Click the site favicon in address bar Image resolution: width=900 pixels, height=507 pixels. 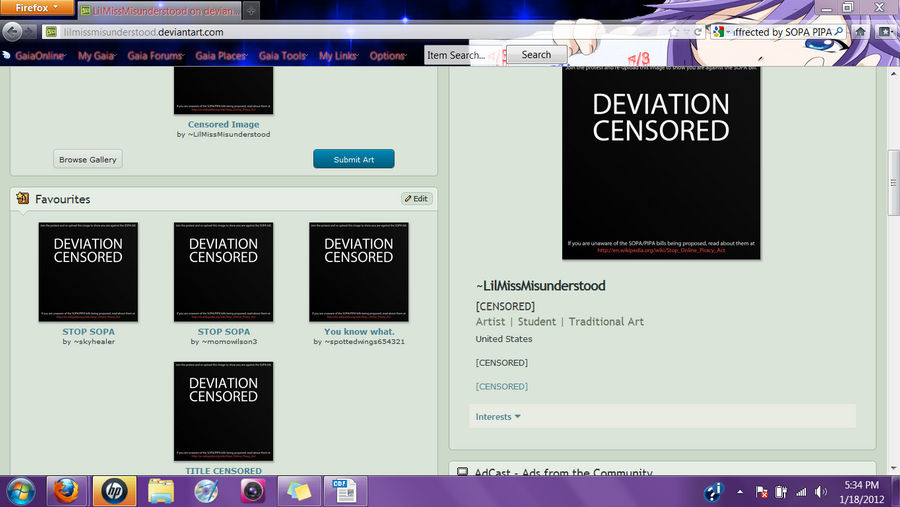click(51, 32)
